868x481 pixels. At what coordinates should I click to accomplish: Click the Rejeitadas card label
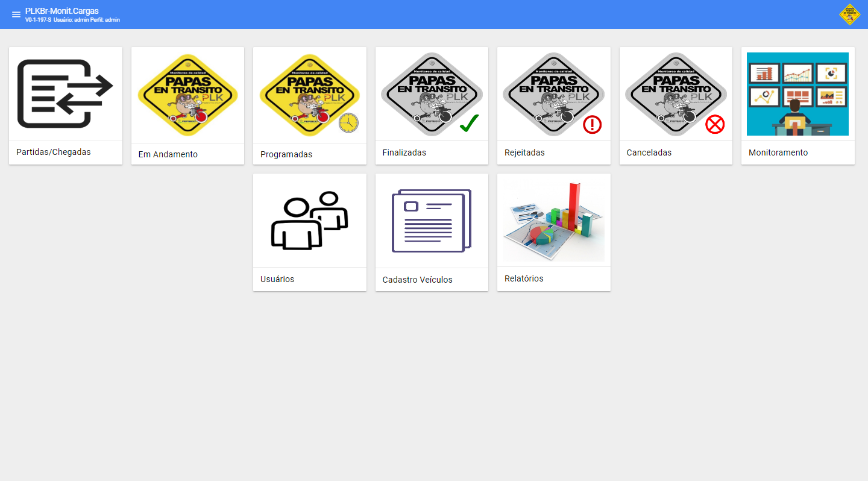tap(524, 152)
